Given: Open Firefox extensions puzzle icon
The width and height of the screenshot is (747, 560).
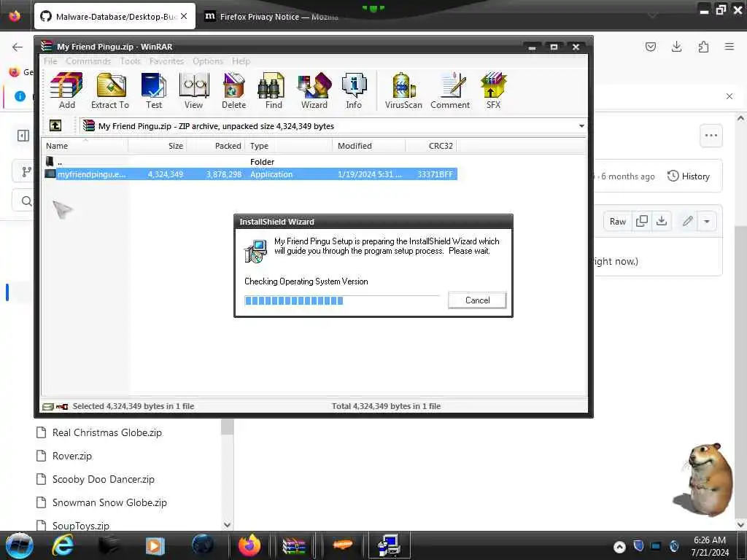Looking at the screenshot, I should (x=703, y=47).
